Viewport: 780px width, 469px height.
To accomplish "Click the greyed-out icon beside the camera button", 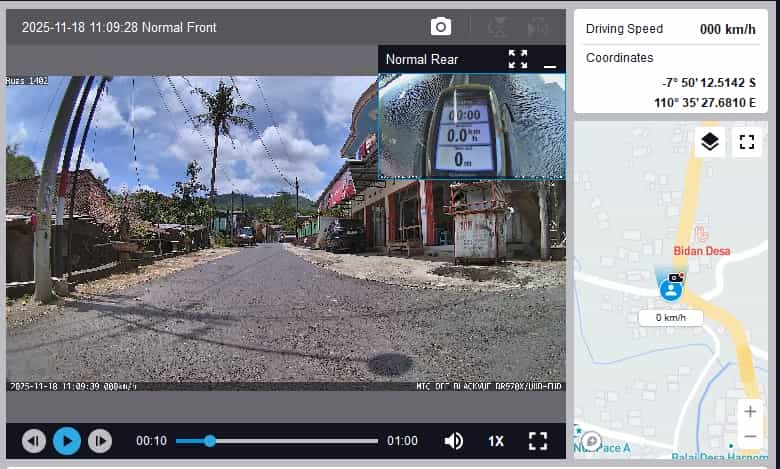I will (x=497, y=27).
